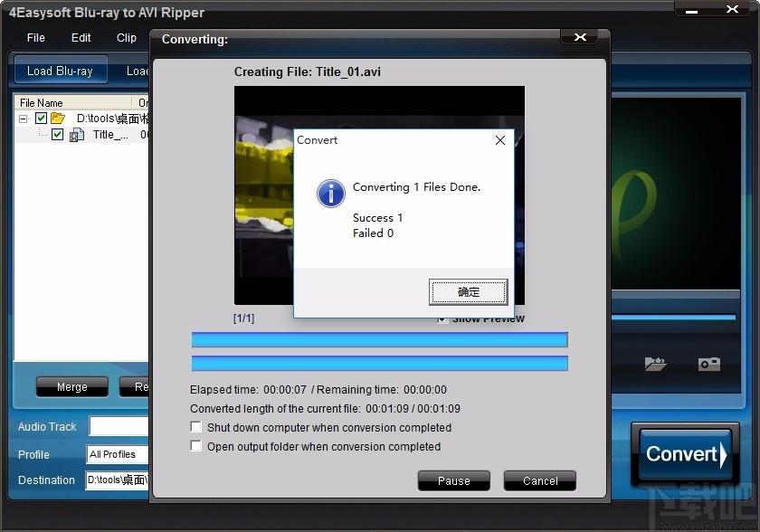Click the Load Blu-ray button
This screenshot has width=760, height=532.
click(x=60, y=71)
